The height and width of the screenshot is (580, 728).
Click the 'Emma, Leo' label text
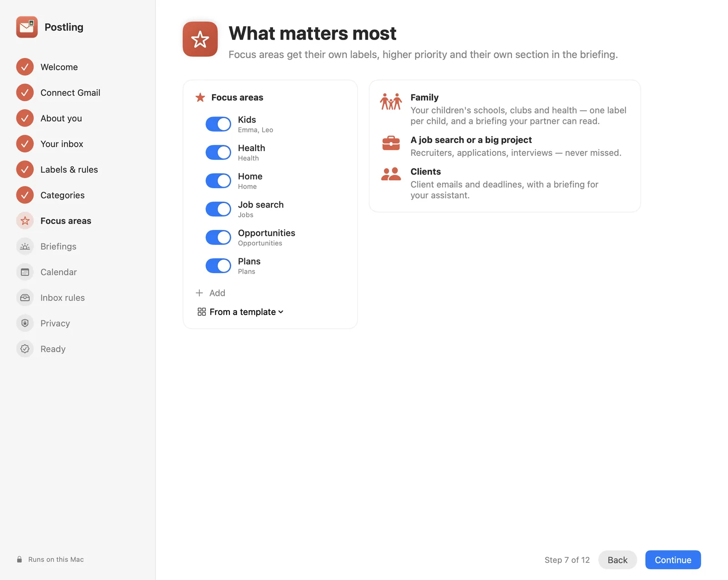coord(255,130)
